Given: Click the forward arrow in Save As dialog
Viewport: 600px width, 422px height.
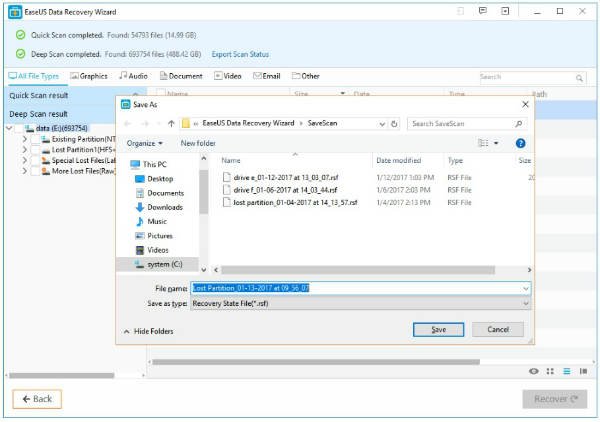Looking at the screenshot, I should 145,124.
